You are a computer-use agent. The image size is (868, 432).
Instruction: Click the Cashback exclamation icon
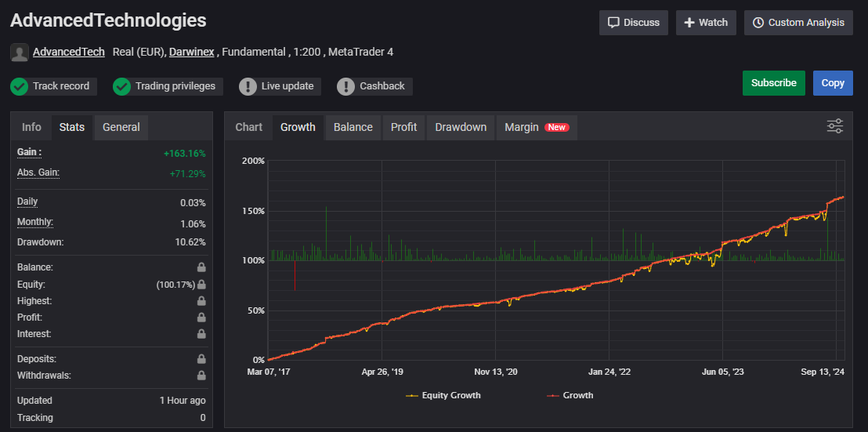point(345,86)
